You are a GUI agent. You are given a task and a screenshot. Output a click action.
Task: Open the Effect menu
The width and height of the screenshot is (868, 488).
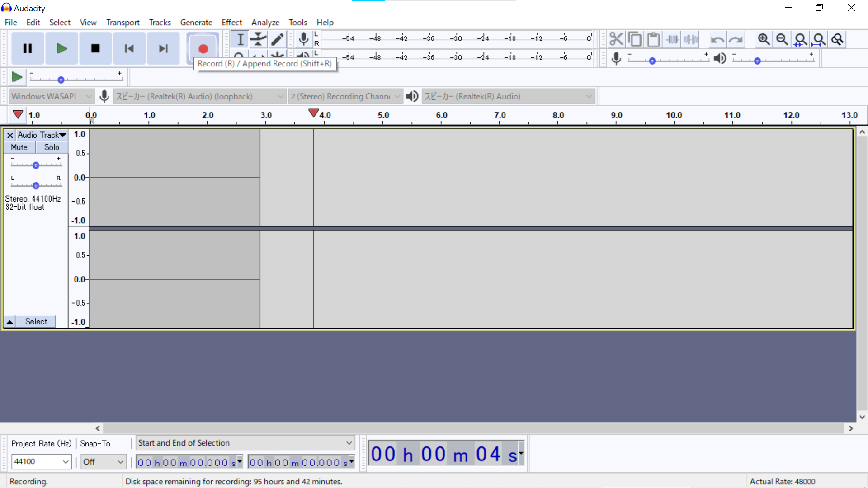pyautogui.click(x=231, y=22)
